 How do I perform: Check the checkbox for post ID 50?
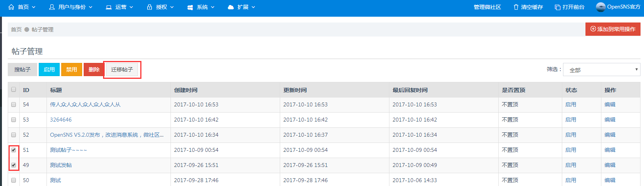click(x=14, y=180)
